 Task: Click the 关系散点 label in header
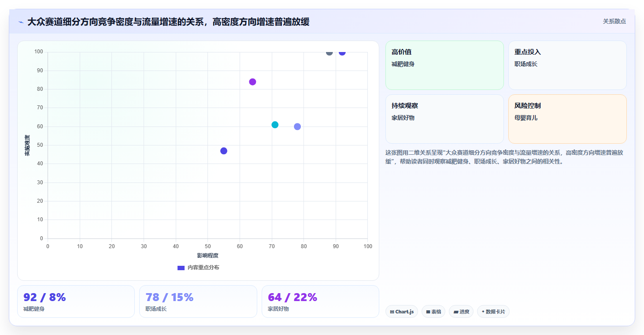614,21
